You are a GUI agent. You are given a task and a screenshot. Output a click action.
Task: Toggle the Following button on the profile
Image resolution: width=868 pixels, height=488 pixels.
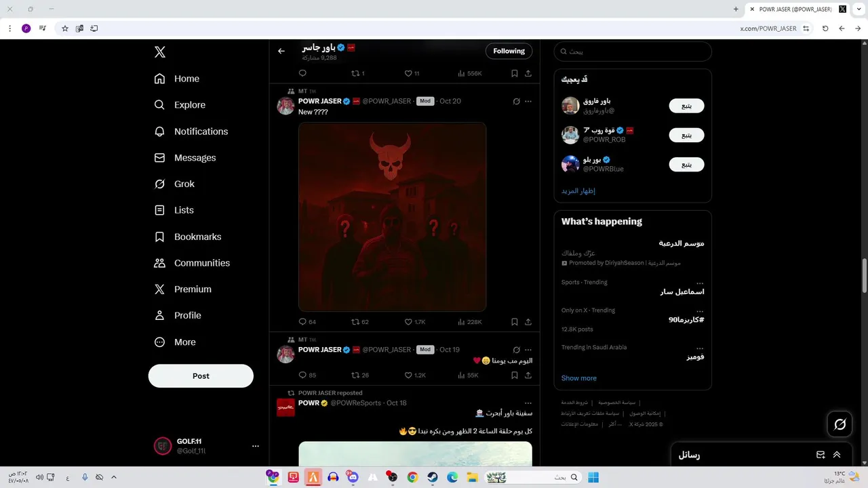coord(509,51)
